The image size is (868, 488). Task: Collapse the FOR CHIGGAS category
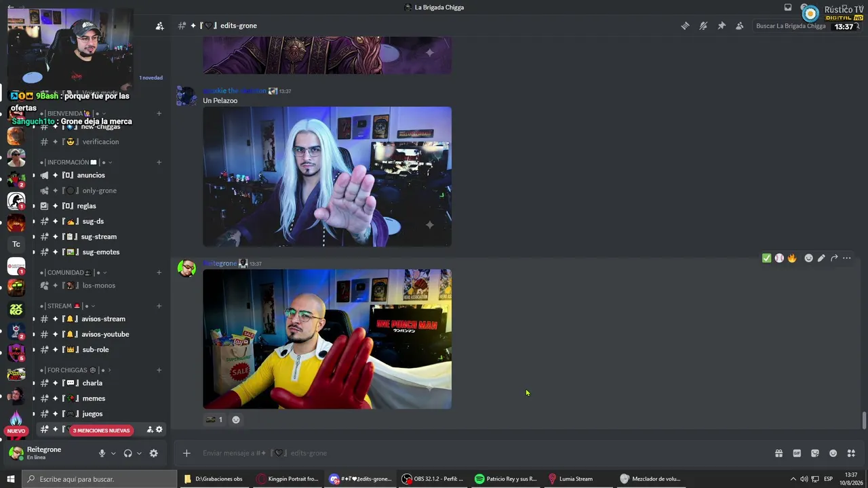(x=75, y=370)
